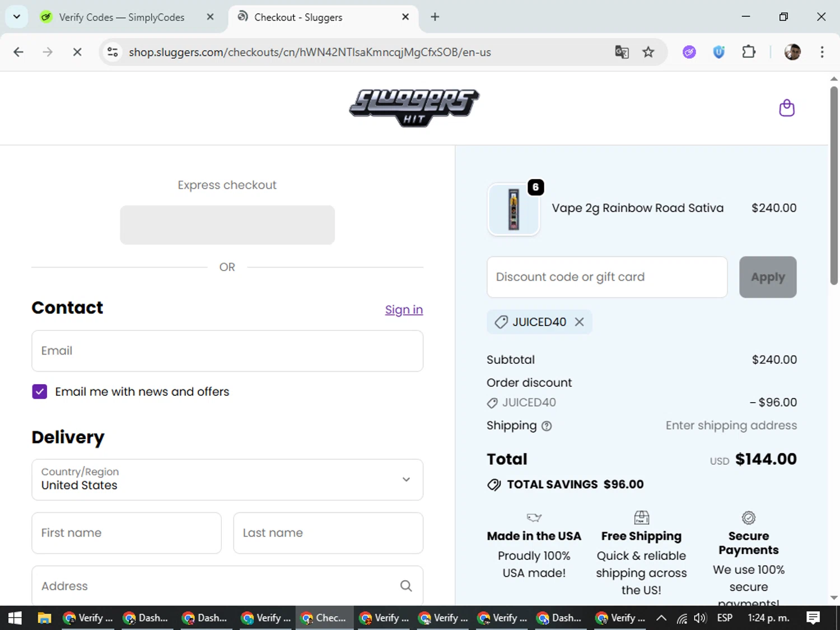Click the Discount code or gift card field
This screenshot has width=840, height=630.
(x=607, y=277)
